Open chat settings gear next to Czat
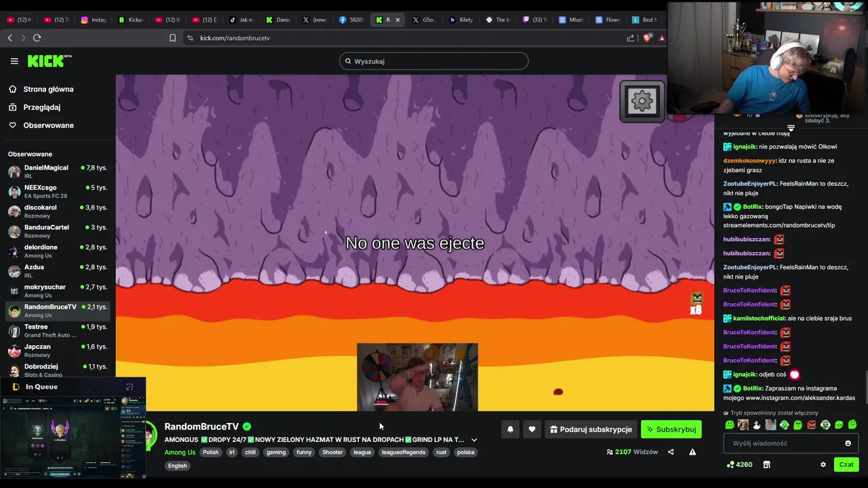This screenshot has width=868, height=488. [x=823, y=464]
